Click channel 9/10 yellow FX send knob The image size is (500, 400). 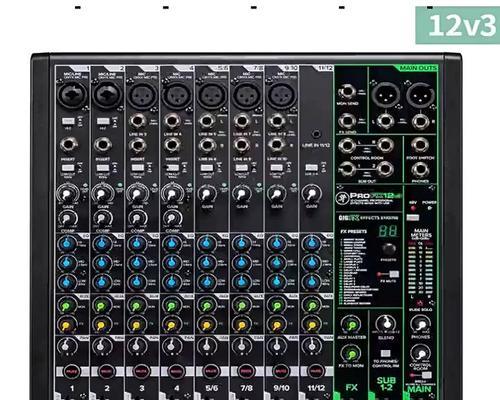tap(276, 325)
